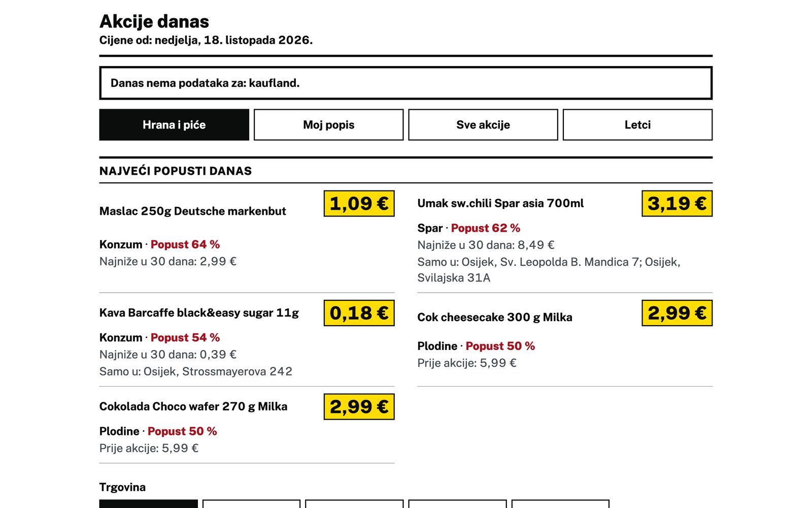Click the date line Cijene od nedjelja
This screenshot has height=508, width=812.
click(206, 40)
